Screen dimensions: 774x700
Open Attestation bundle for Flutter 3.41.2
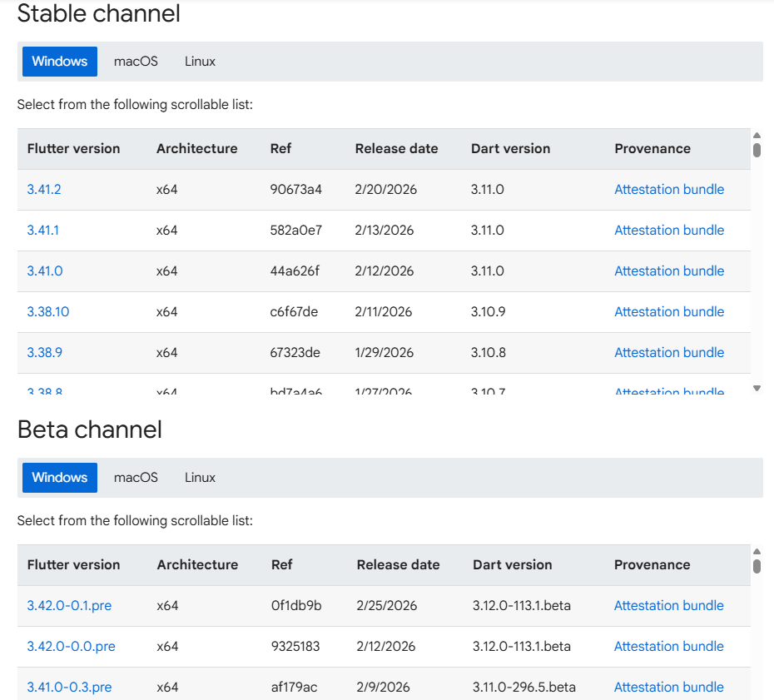(x=669, y=190)
